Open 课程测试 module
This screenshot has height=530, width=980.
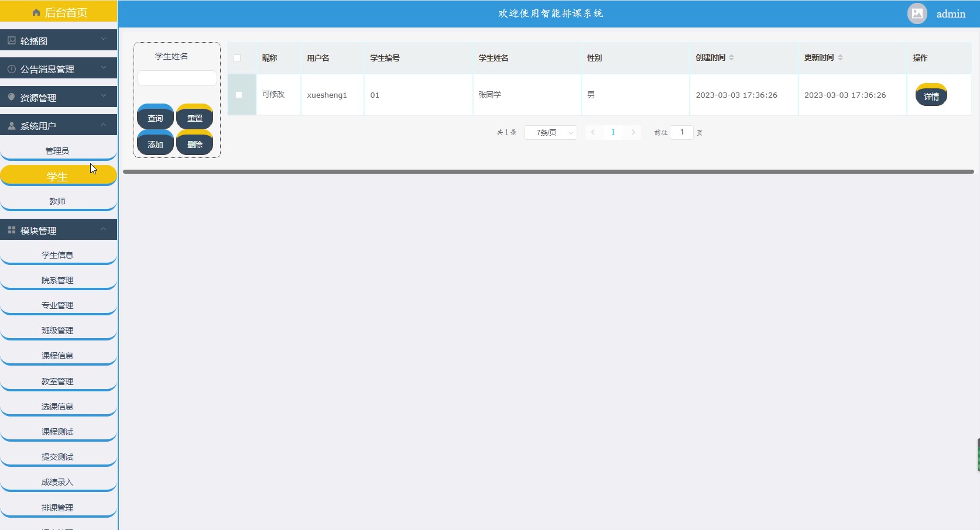coord(58,432)
